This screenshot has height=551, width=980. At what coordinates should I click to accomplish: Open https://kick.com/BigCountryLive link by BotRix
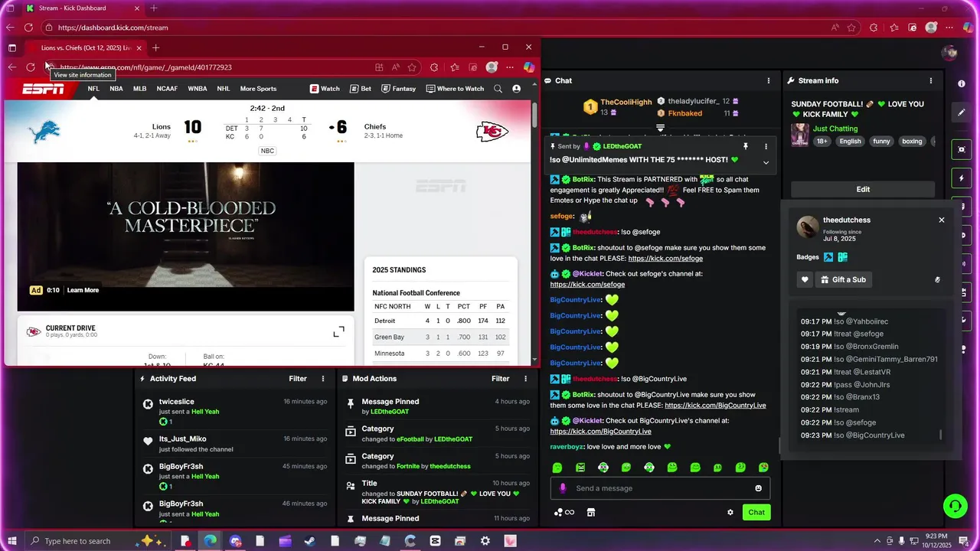(x=715, y=406)
